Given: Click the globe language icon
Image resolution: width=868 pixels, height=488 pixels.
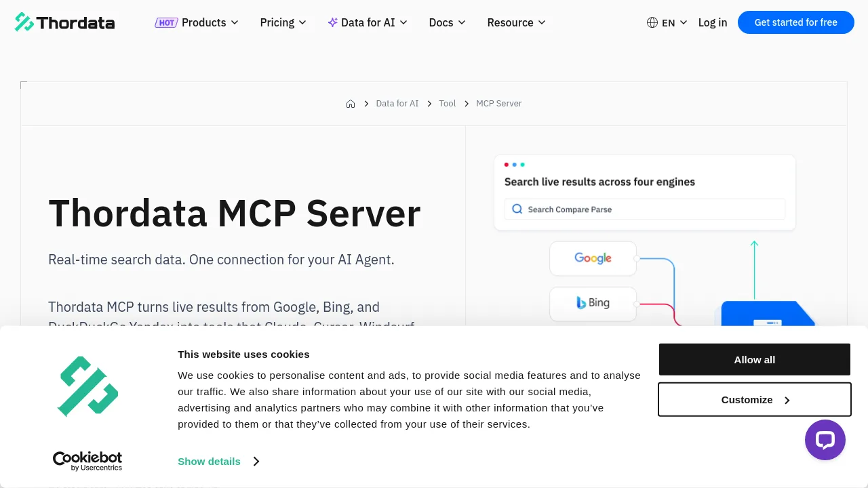Looking at the screenshot, I should (652, 22).
